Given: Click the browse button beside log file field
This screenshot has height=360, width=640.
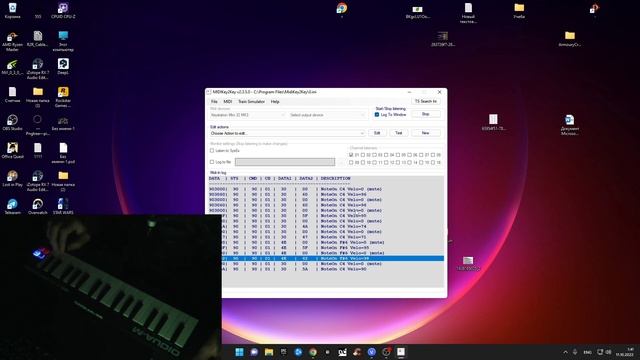Looking at the screenshot, I should pyautogui.click(x=341, y=162).
